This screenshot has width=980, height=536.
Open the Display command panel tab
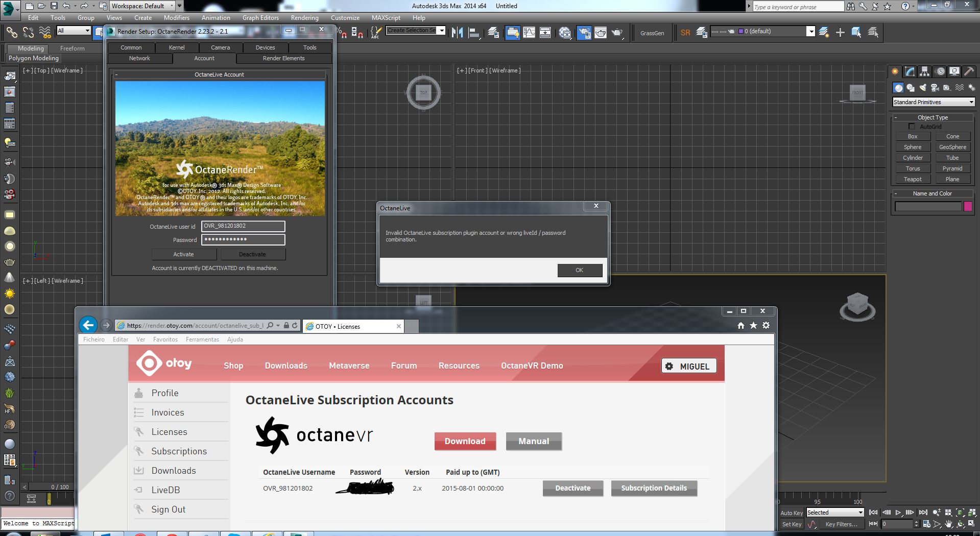[954, 71]
